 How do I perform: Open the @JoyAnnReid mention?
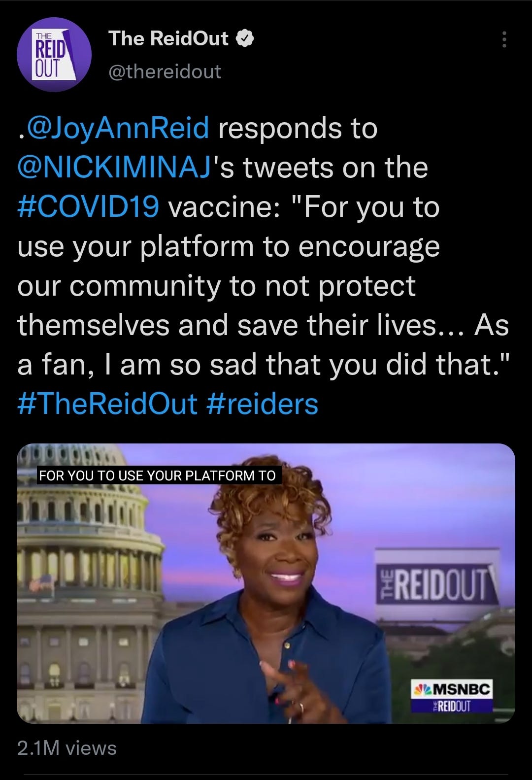[117, 129]
